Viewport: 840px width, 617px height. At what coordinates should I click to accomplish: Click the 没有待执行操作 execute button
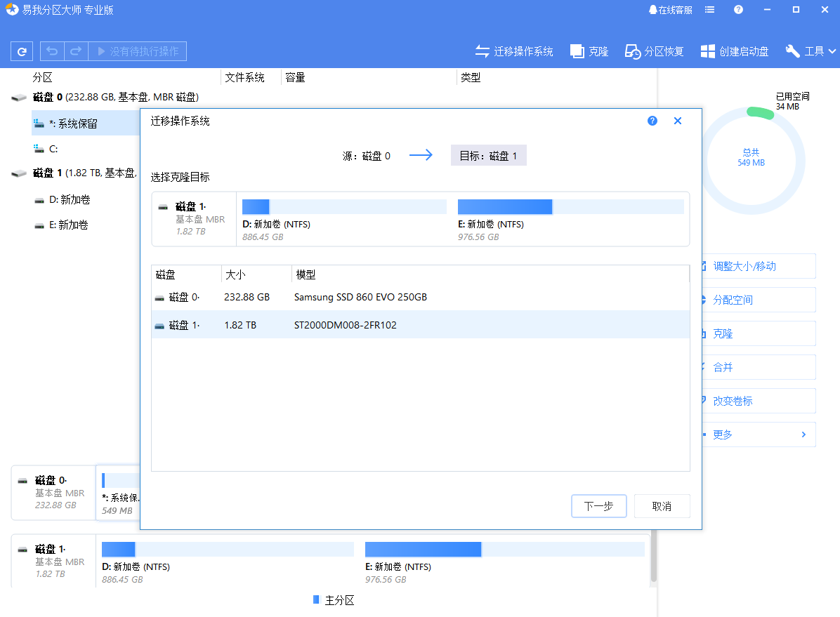(x=138, y=51)
